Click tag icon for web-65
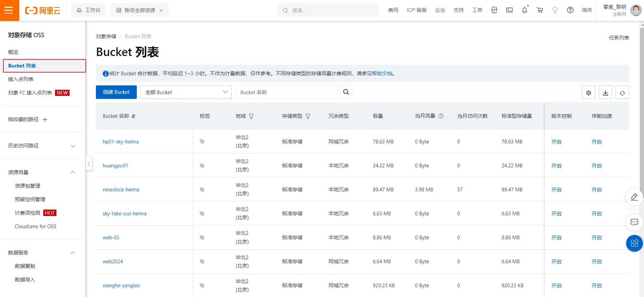Screen dimensions: 644x297 tap(202, 238)
